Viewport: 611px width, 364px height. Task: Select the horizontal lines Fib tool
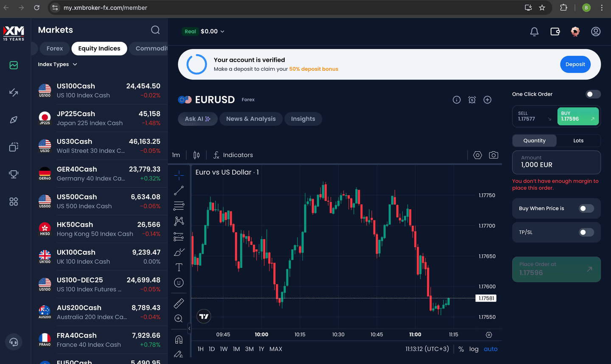click(x=179, y=206)
